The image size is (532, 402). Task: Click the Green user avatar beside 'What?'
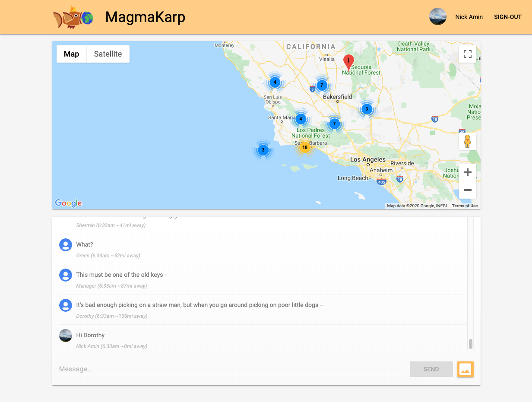[66, 245]
